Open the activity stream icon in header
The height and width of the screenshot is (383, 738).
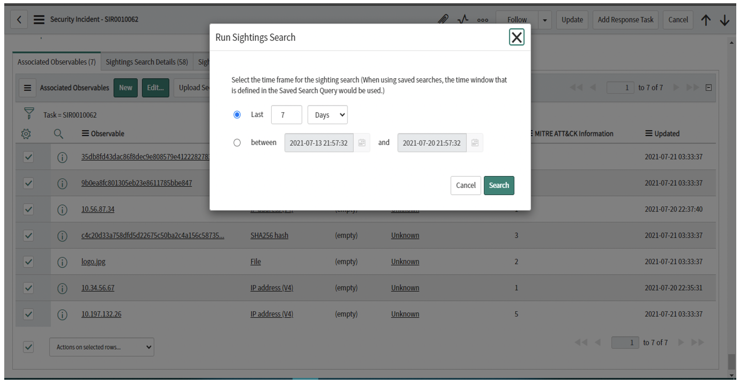[463, 20]
